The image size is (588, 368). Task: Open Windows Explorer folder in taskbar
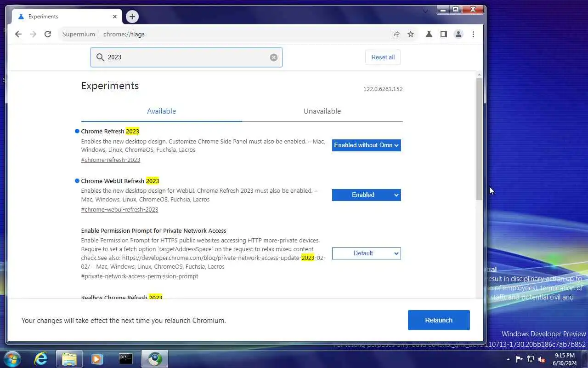tap(69, 359)
